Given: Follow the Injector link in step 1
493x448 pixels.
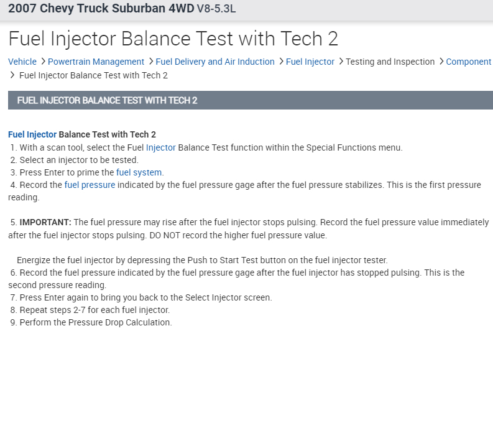Looking at the screenshot, I should 161,147.
